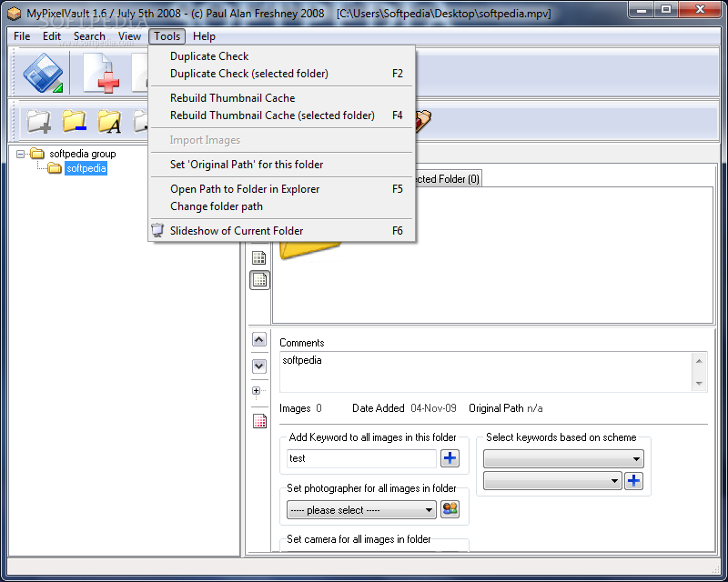Click the 'Date Added' value 04-Nov-09
This screenshot has width=728, height=582.
[x=434, y=408]
